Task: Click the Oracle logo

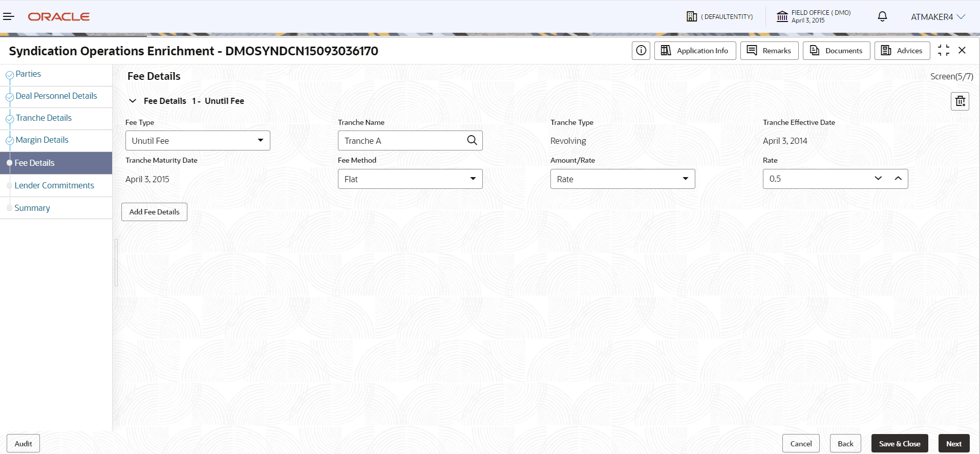Action: click(59, 17)
